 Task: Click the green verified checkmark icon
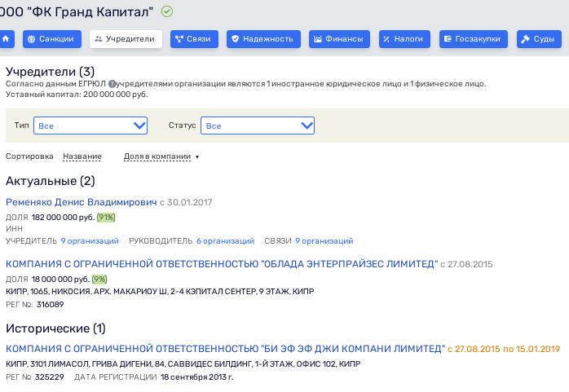click(167, 11)
